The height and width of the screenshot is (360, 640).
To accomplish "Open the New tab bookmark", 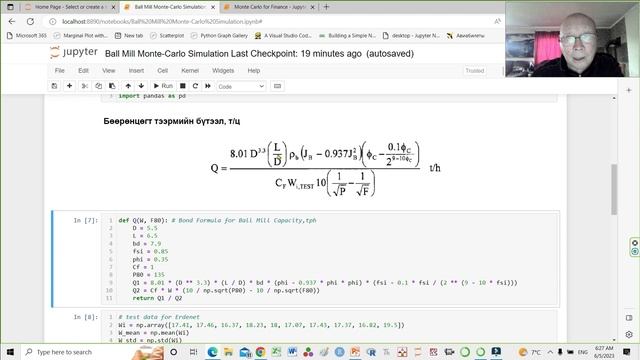I will (129, 36).
